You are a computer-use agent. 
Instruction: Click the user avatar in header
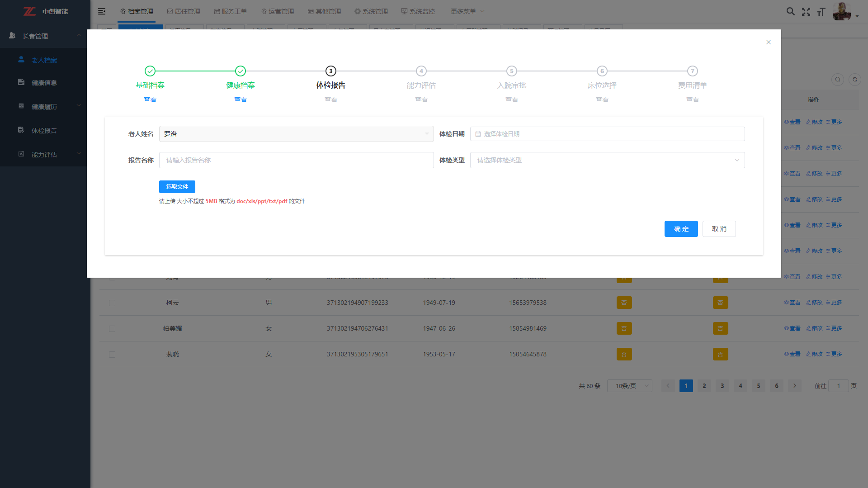[x=841, y=11]
